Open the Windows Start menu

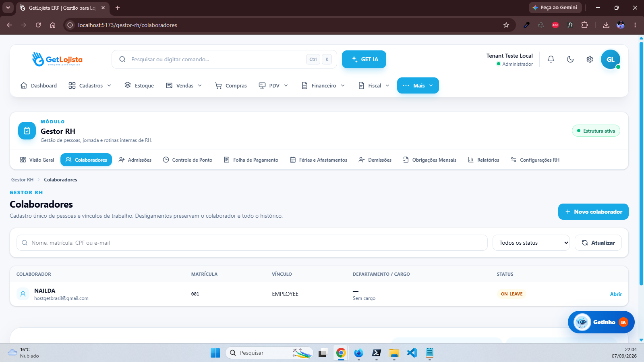point(215,353)
